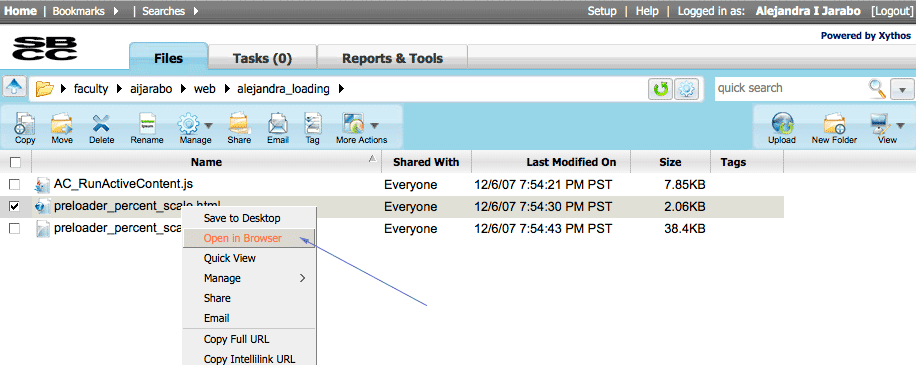Click the AC_RunActiveContent.js file icon
This screenshot has width=916, height=365.
click(x=43, y=186)
